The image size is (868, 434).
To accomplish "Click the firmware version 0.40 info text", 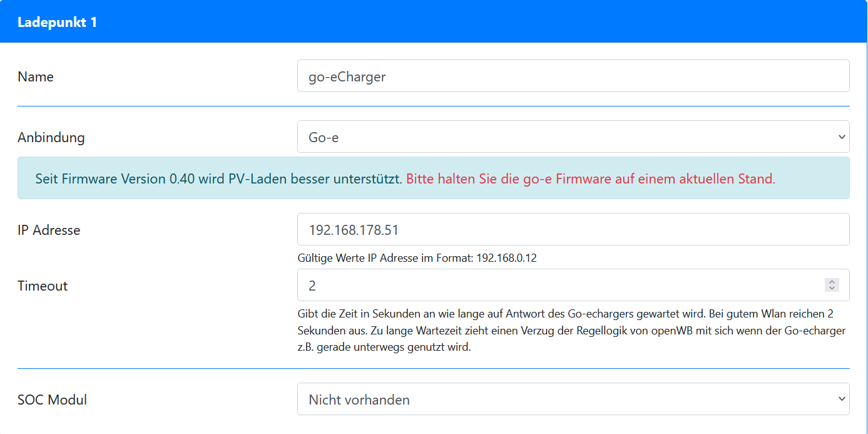I will [218, 178].
